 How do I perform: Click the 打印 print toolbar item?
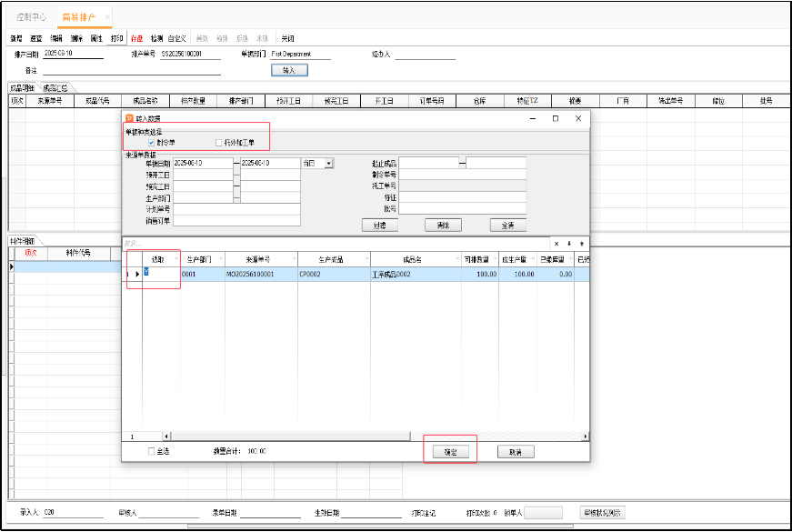[116, 39]
